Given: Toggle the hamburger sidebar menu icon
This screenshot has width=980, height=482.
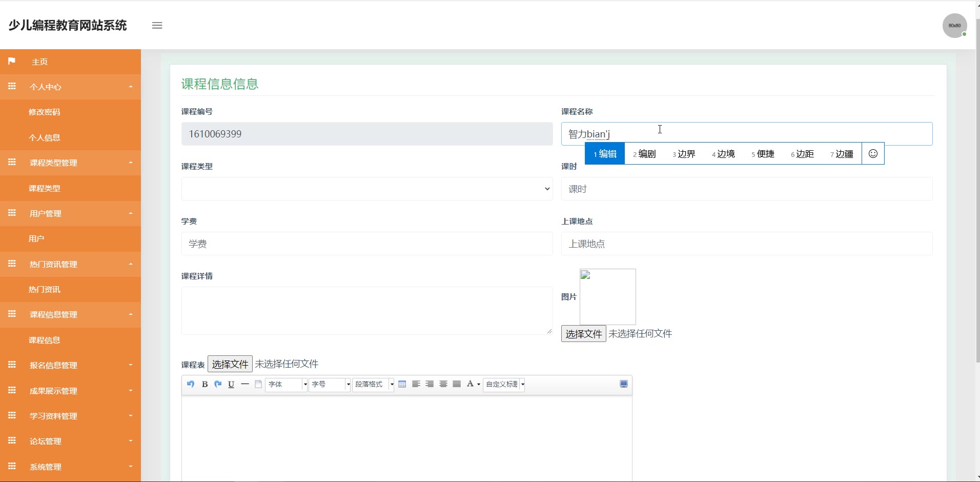Looking at the screenshot, I should pos(157,26).
